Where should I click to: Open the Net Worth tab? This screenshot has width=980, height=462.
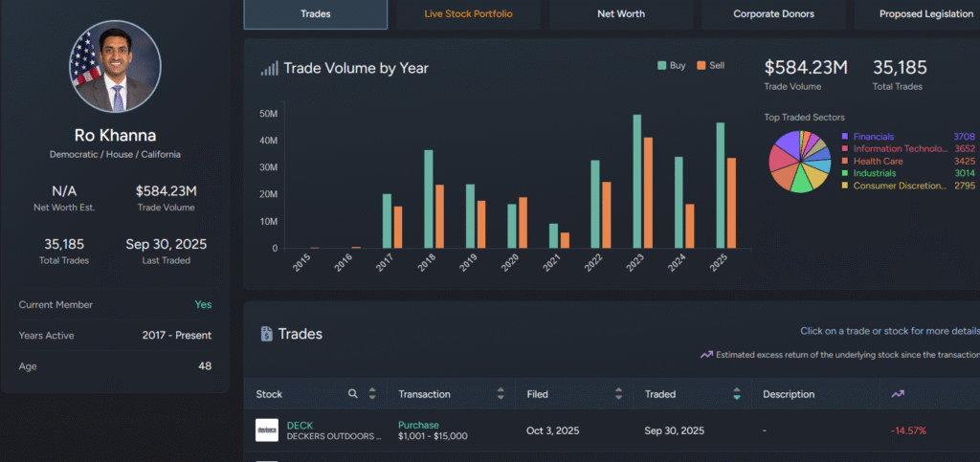pos(621,14)
